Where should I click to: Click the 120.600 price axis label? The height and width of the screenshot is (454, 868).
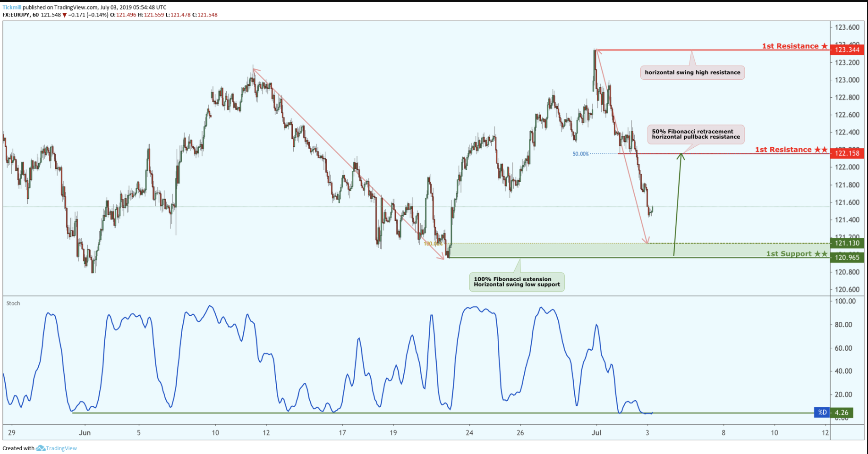(x=847, y=289)
